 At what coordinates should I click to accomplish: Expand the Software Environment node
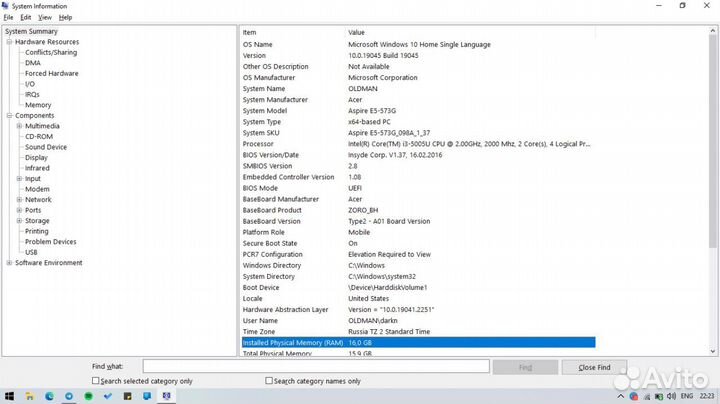pyautogui.click(x=9, y=263)
